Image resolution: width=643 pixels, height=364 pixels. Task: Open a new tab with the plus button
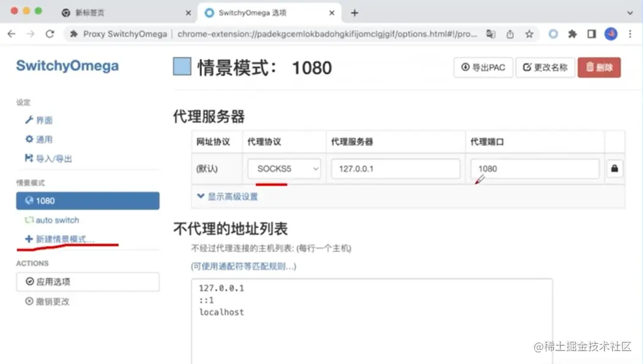(x=355, y=13)
